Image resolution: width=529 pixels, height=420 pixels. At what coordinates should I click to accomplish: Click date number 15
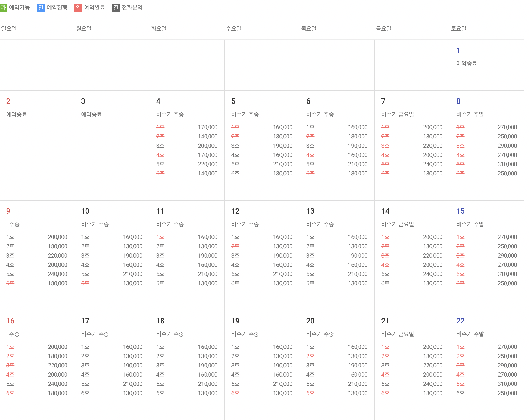460,211
